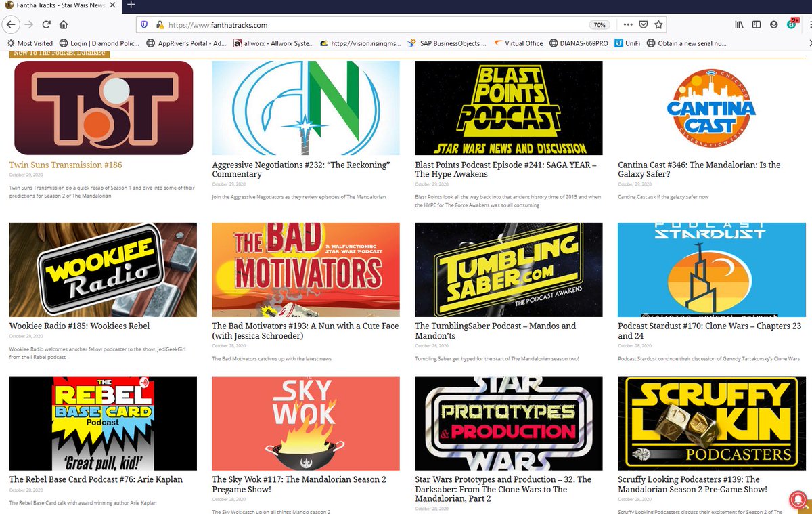812x514 pixels.
Task: Click the forward navigation arrow
Action: click(29, 24)
